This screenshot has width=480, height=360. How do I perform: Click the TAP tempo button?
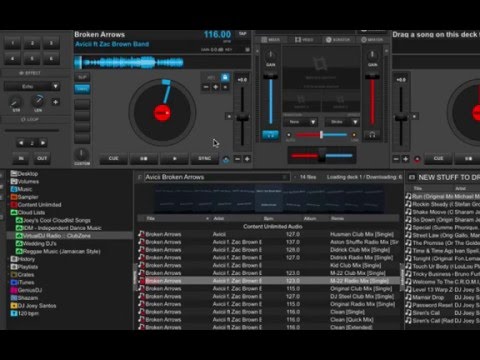click(x=243, y=34)
